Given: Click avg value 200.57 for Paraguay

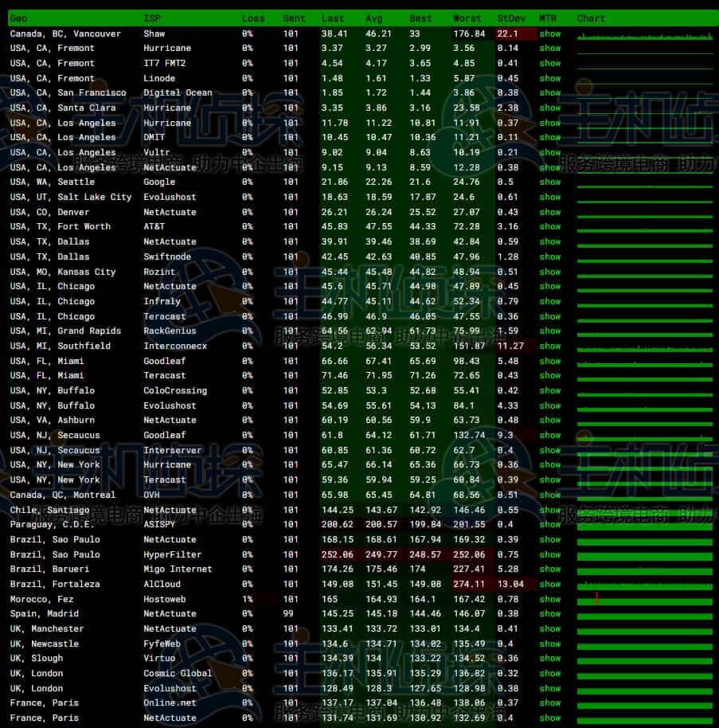Looking at the screenshot, I should pyautogui.click(x=381, y=525).
